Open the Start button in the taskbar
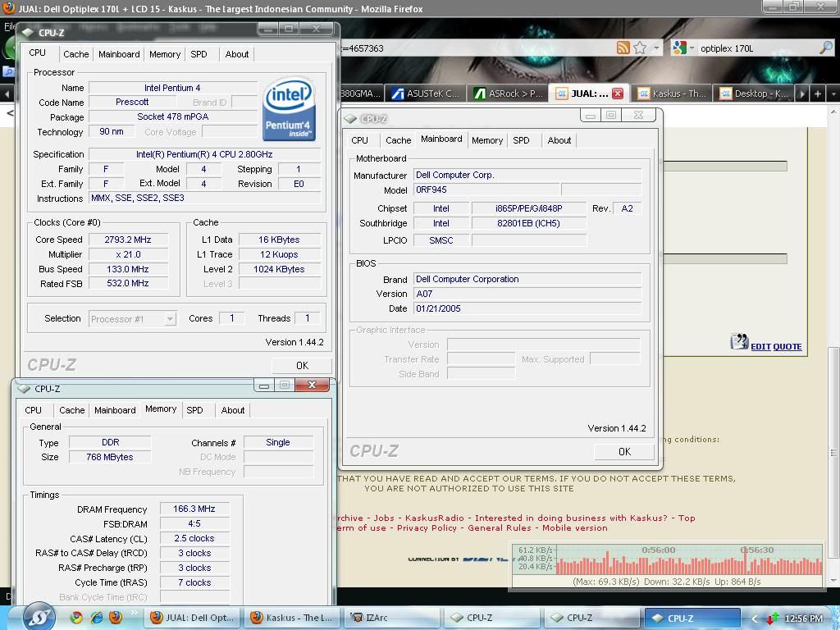The height and width of the screenshot is (630, 840). click(39, 617)
